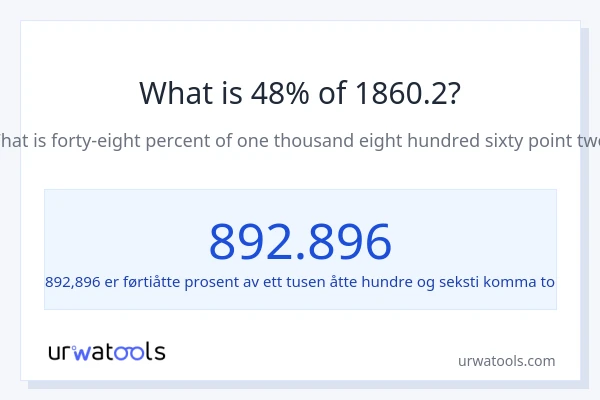Click the "ls" ending of the logo
Image resolution: width=600 pixels, height=400 pixels.
(155, 351)
